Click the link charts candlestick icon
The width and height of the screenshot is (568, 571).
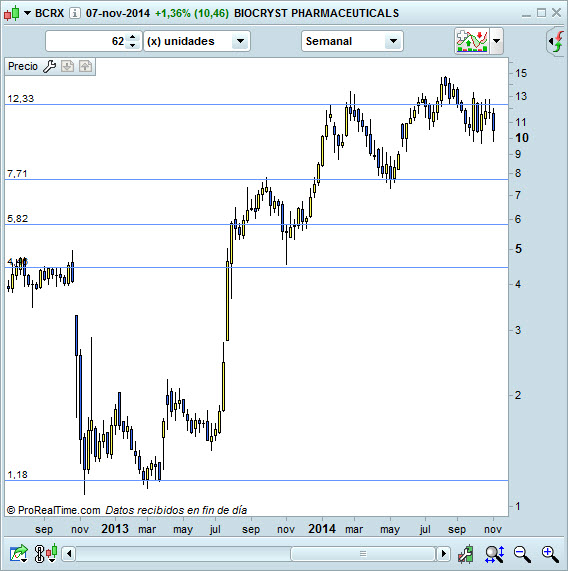tap(46, 554)
